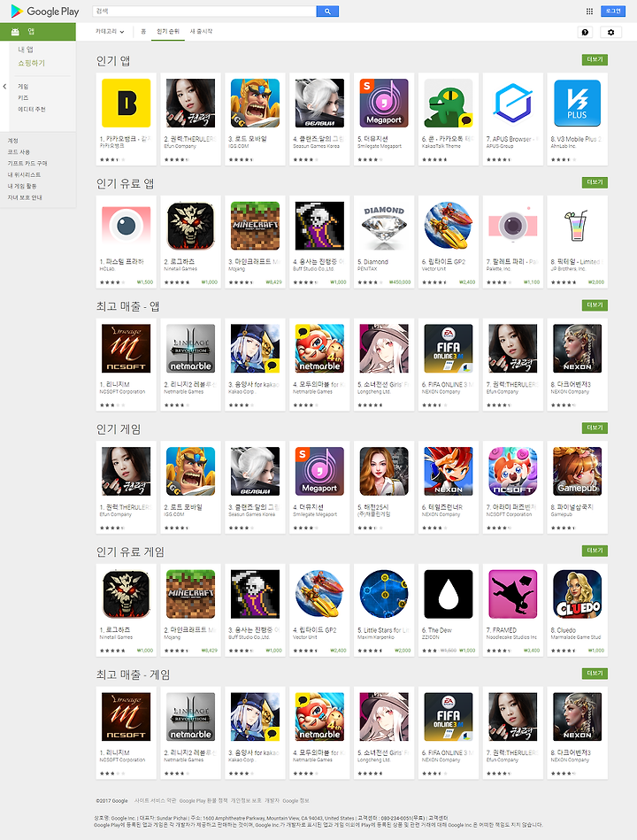637x840 pixels.
Task: Collapse the sidebar with left chevron arrow
Action: coord(4,86)
